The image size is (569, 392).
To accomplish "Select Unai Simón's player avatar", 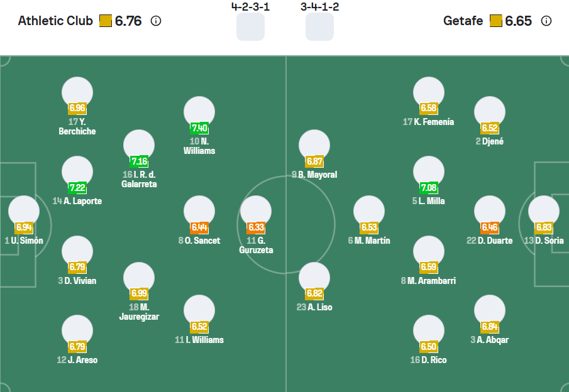I will pyautogui.click(x=24, y=210).
